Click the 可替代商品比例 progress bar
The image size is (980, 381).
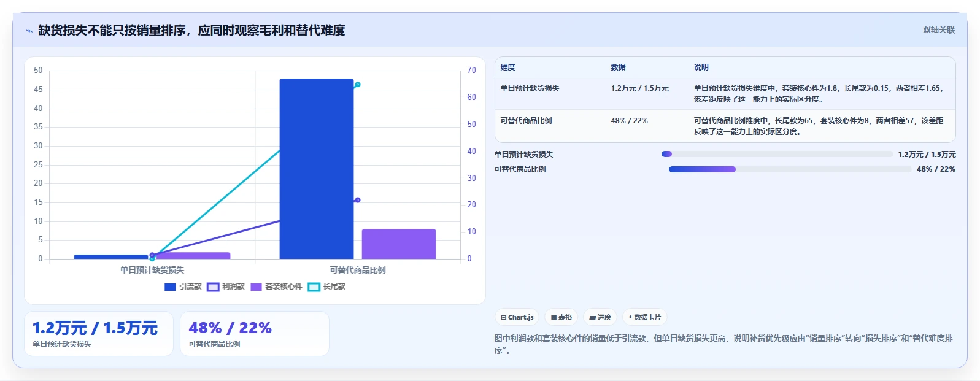[x=790, y=169]
